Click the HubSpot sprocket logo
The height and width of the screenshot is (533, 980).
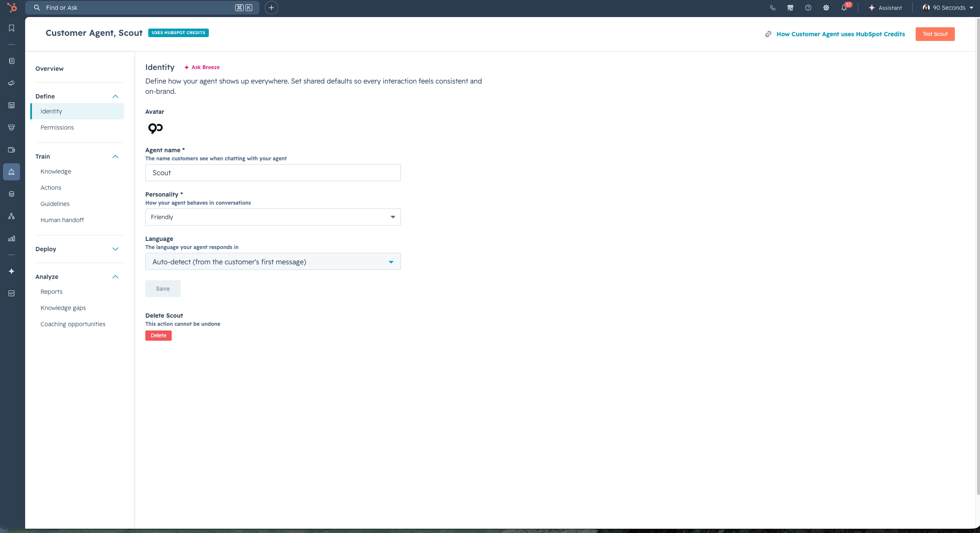[x=12, y=8]
